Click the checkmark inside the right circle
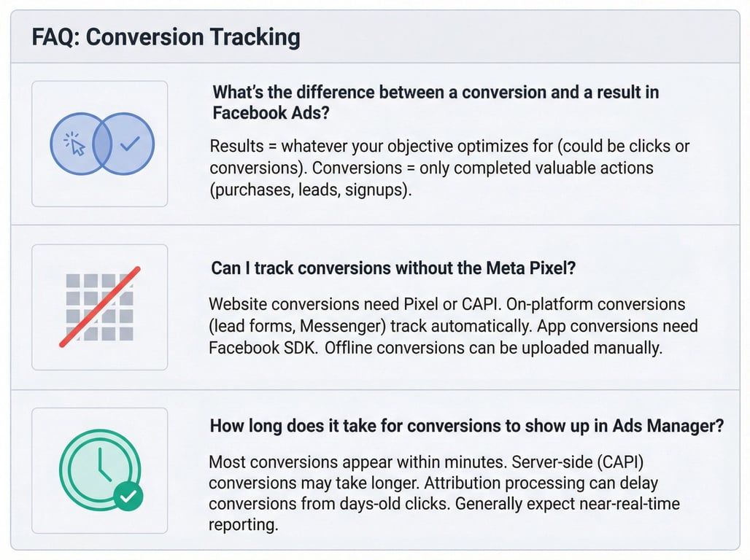Viewport: 750px width, 560px height. [130, 143]
